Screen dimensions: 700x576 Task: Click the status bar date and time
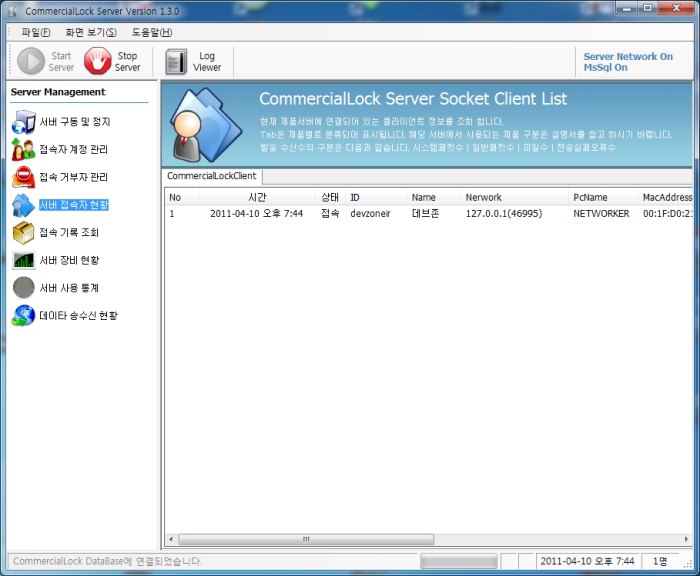587,561
